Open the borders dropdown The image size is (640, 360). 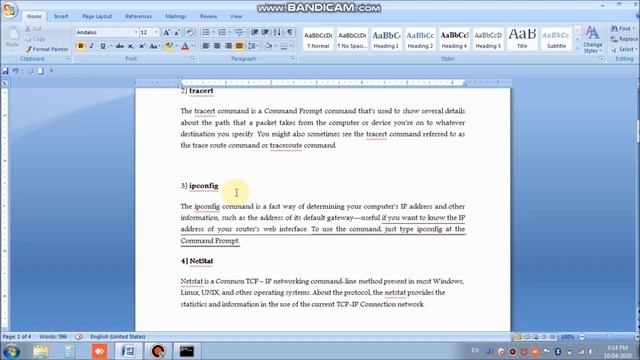tap(291, 46)
